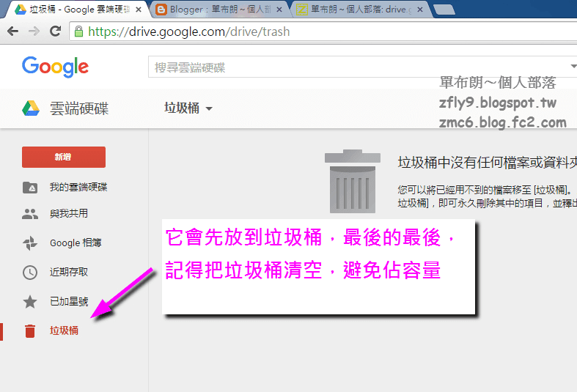
Task: Open a new browser tab
Action: point(444,10)
